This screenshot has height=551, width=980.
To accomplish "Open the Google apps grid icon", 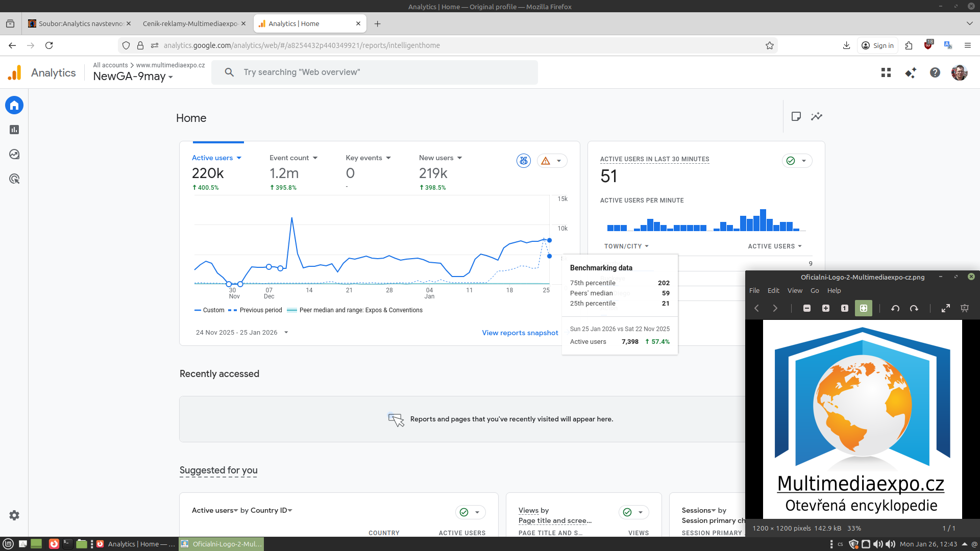I will pyautogui.click(x=886, y=73).
